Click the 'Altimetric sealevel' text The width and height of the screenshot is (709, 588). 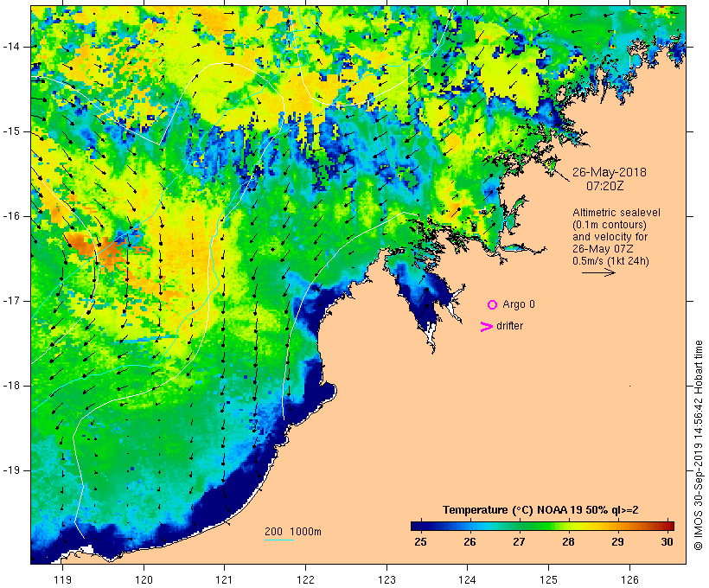click(x=616, y=213)
